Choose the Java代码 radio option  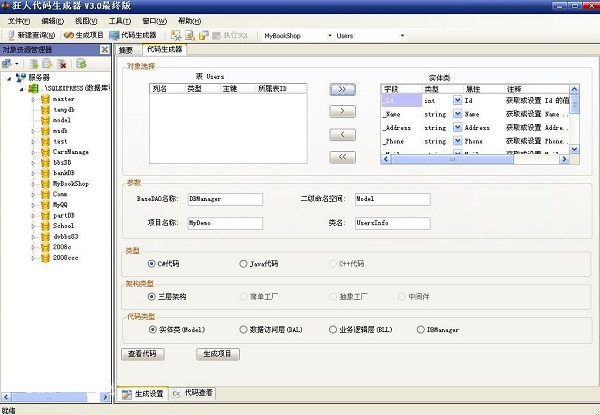click(x=245, y=264)
